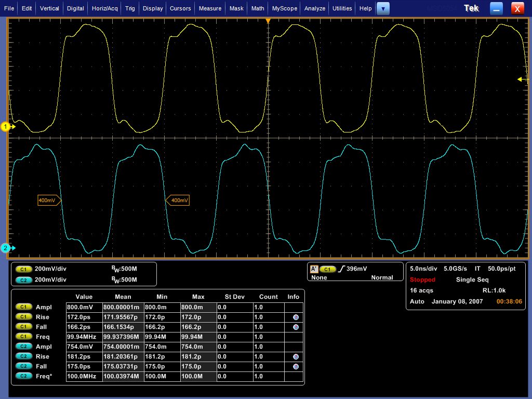Select the orange trigger position marker at top
This screenshot has width=532, height=399.
click(x=268, y=21)
